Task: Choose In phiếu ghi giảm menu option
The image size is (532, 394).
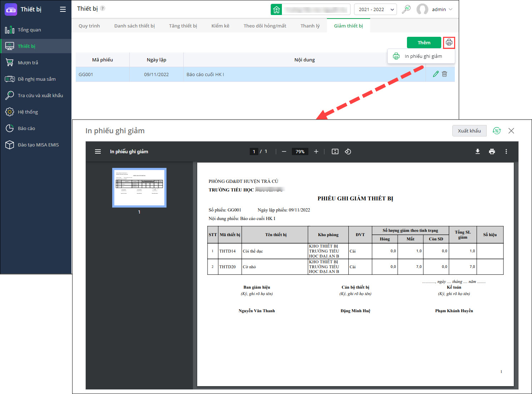Action: [x=421, y=56]
